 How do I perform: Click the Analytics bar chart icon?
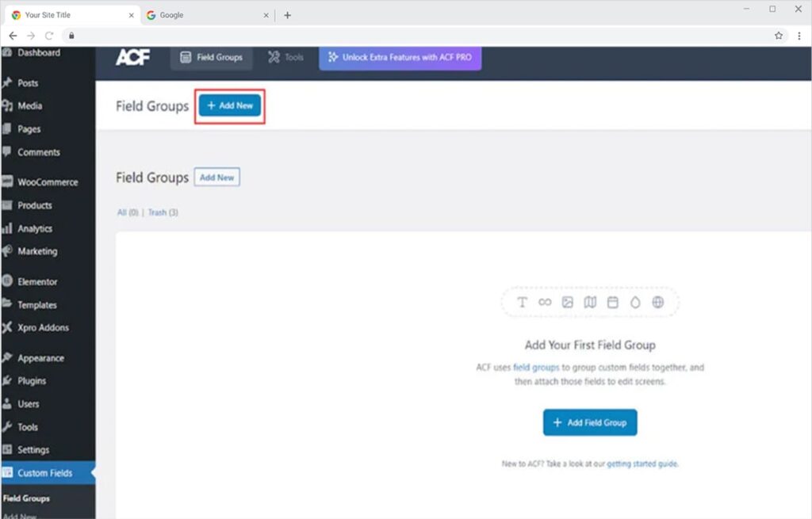6,228
